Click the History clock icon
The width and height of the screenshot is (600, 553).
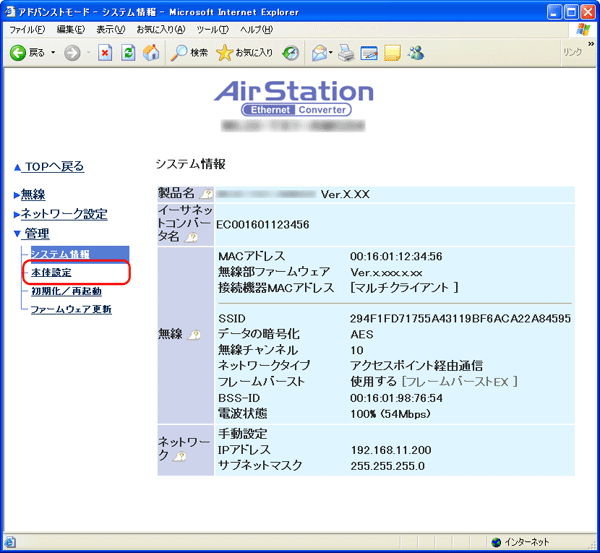pos(291,52)
